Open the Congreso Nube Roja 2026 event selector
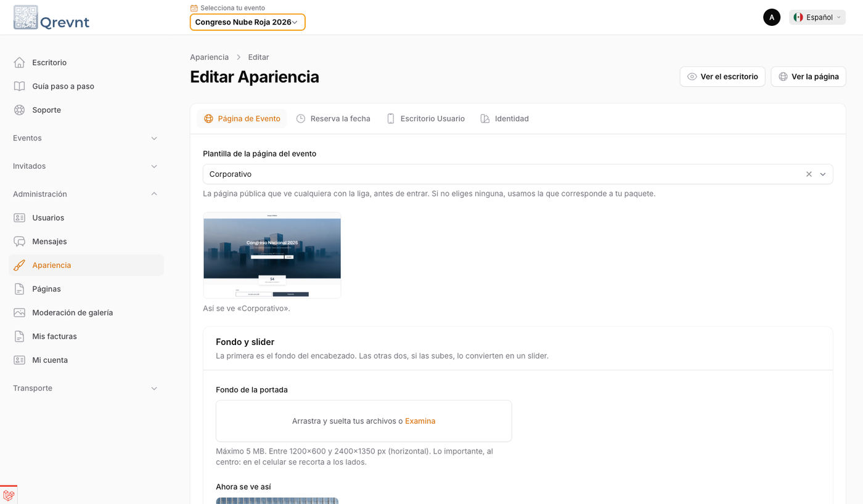Screen dimensions: 863x504 coord(247,22)
